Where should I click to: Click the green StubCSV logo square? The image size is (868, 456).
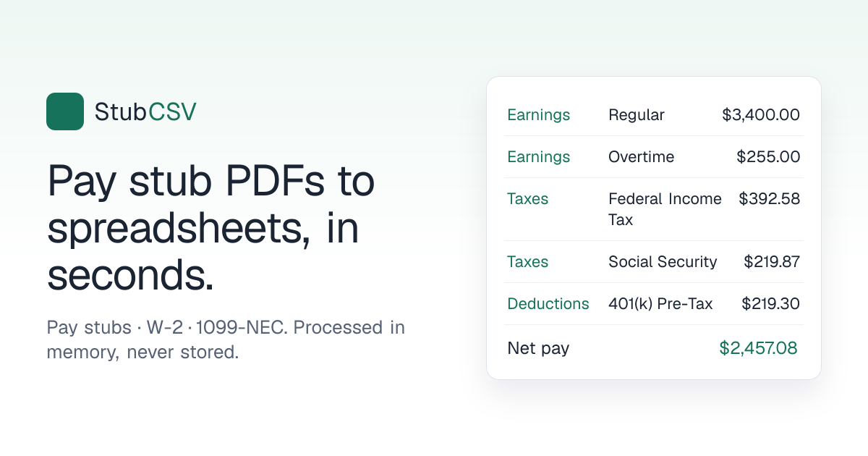(65, 111)
